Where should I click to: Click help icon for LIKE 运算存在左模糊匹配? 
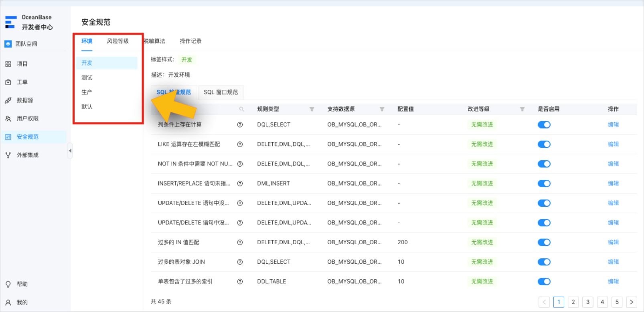click(x=240, y=144)
